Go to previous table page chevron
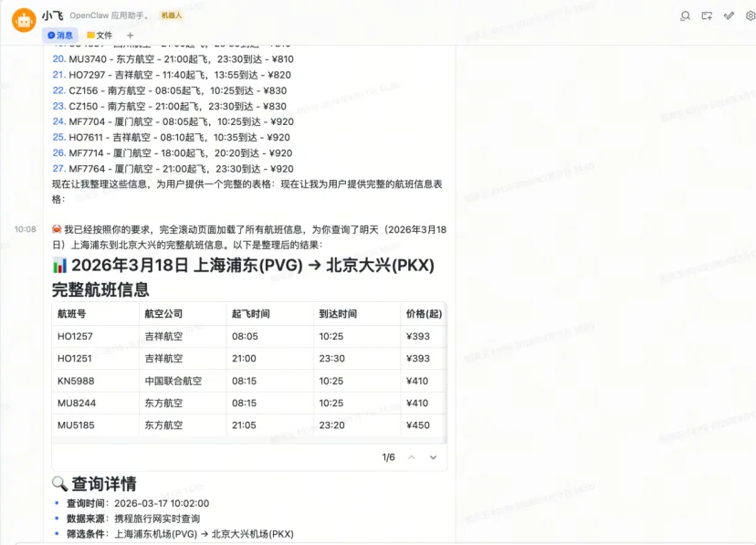756x545 pixels. [411, 457]
